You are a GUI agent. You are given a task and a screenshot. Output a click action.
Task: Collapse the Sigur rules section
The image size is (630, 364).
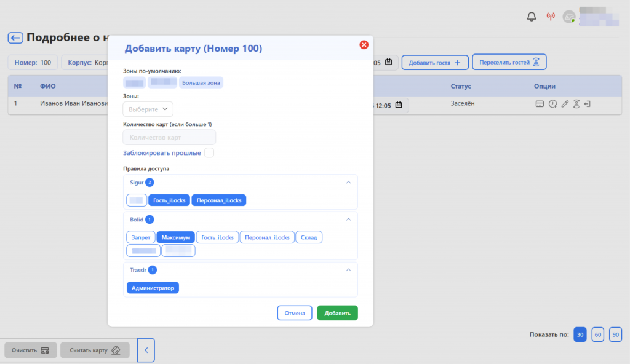tap(348, 183)
